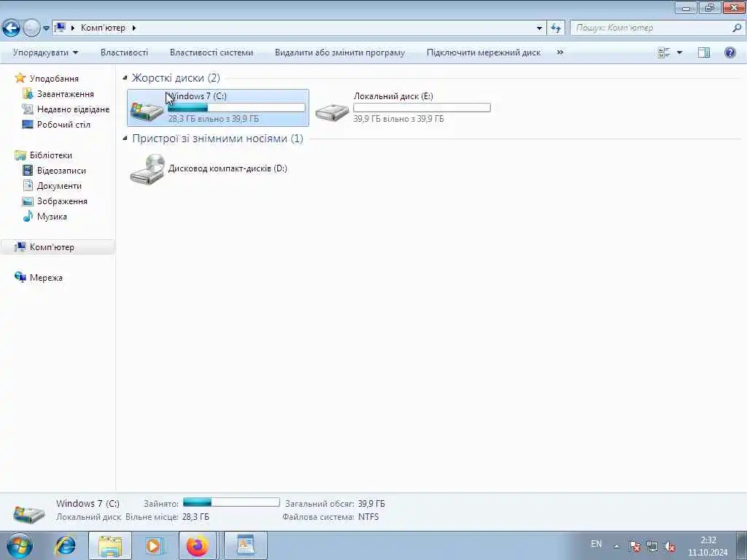Open Властивості системи
This screenshot has width=747, height=560.
[212, 52]
